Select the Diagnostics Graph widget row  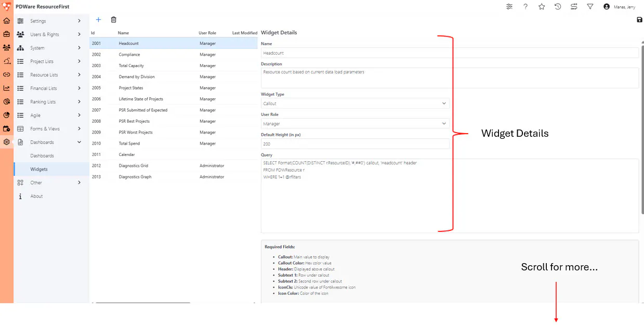coord(174,177)
